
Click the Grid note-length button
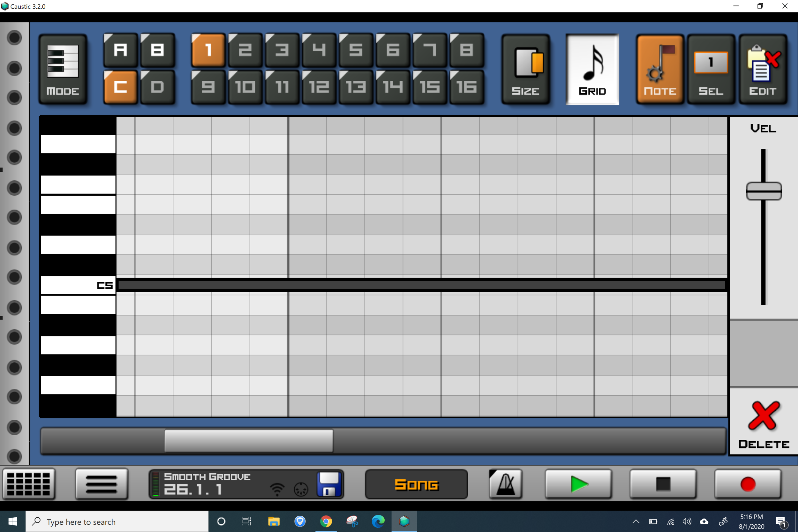click(x=592, y=69)
